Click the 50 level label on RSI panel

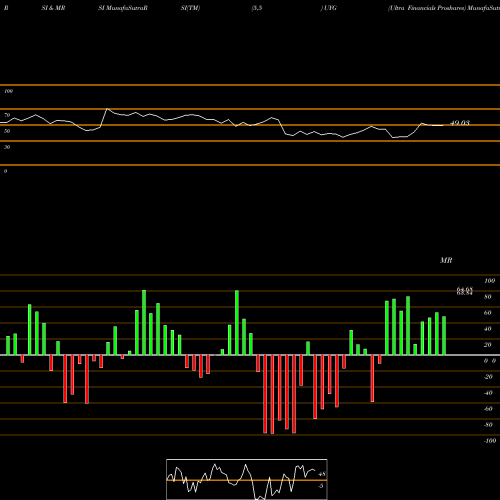tap(7, 131)
